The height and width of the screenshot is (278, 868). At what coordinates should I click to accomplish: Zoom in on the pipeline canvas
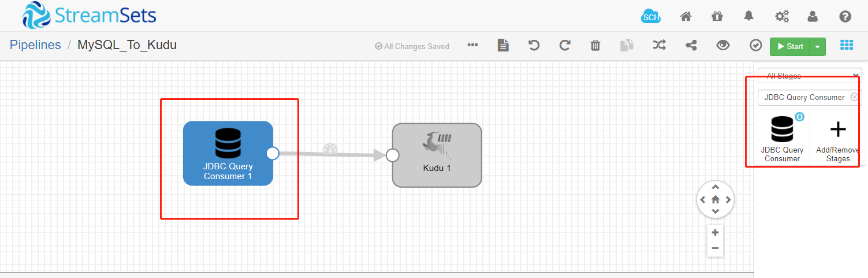716,232
